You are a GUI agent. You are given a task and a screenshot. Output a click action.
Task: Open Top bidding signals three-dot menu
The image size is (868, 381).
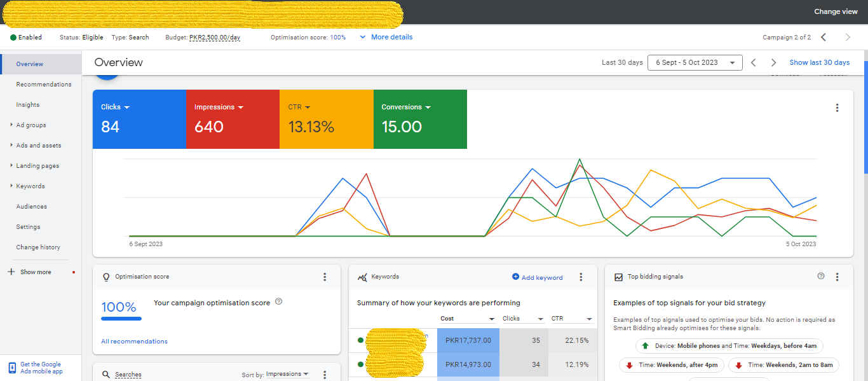837,277
